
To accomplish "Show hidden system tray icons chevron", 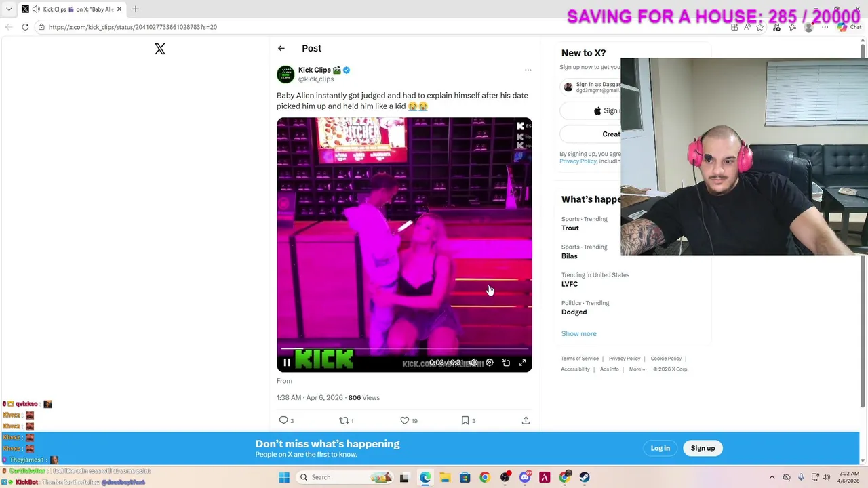I will (x=772, y=477).
